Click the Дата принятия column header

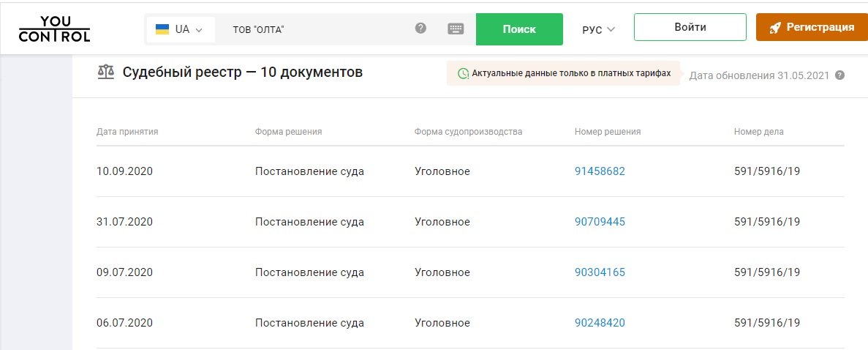(127, 132)
